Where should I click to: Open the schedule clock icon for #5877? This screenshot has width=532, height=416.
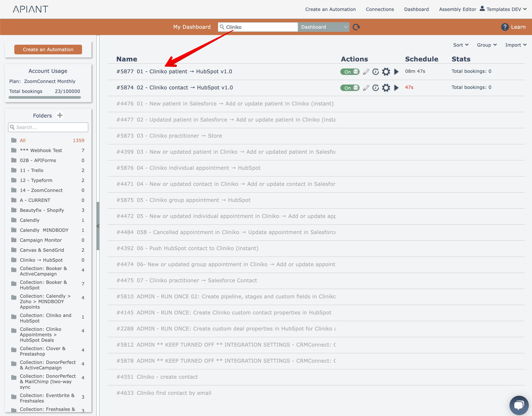[x=376, y=72]
